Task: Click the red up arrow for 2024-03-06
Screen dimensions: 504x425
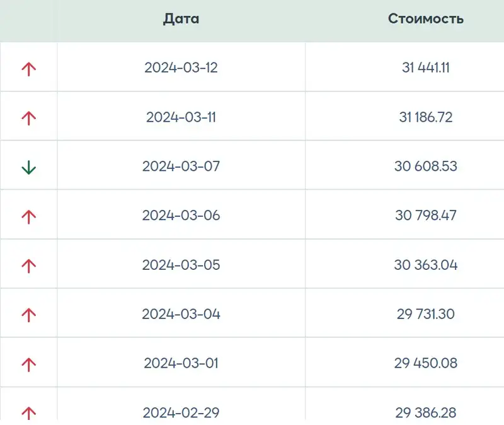Action: tap(29, 216)
